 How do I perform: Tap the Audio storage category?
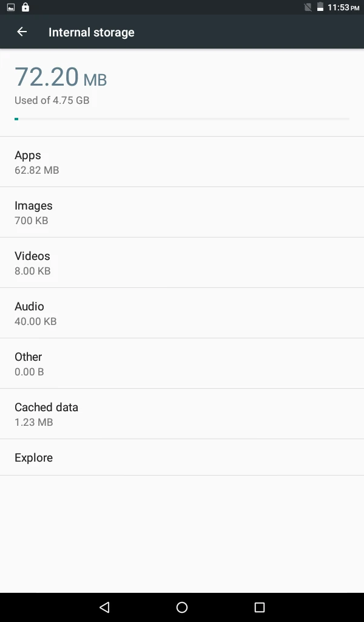(182, 313)
